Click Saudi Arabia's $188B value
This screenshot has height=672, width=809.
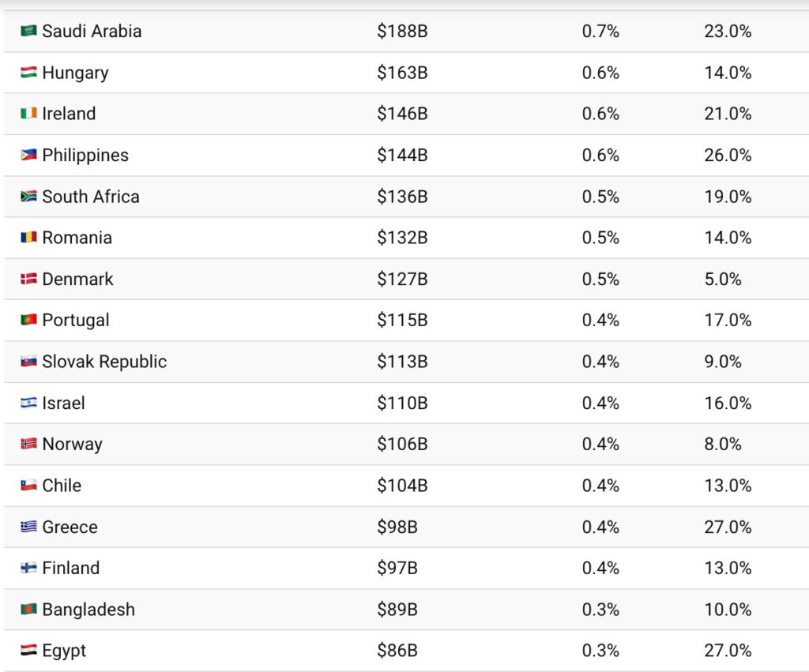click(402, 32)
